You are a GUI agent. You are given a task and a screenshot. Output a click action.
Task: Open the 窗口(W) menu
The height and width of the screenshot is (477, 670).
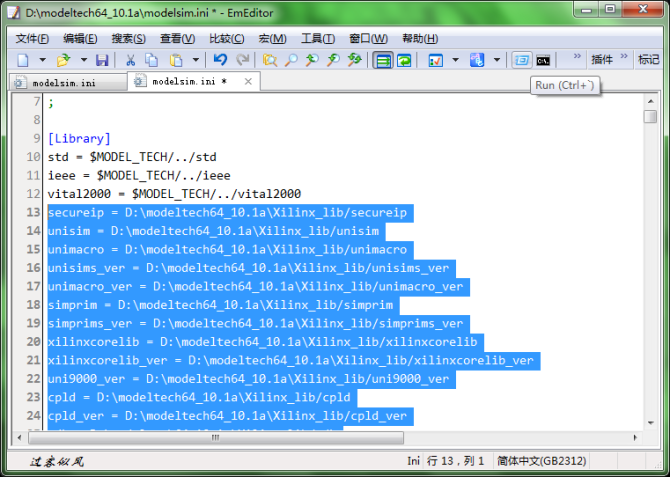[368, 39]
